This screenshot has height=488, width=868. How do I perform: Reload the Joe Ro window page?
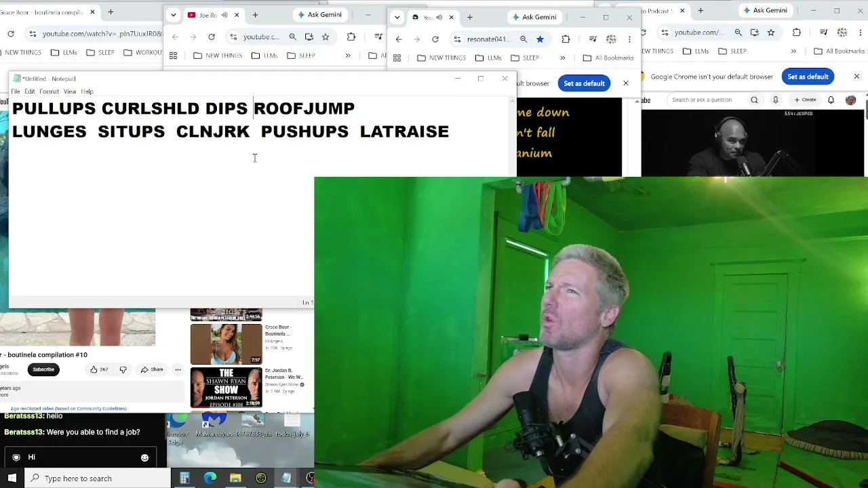(212, 37)
